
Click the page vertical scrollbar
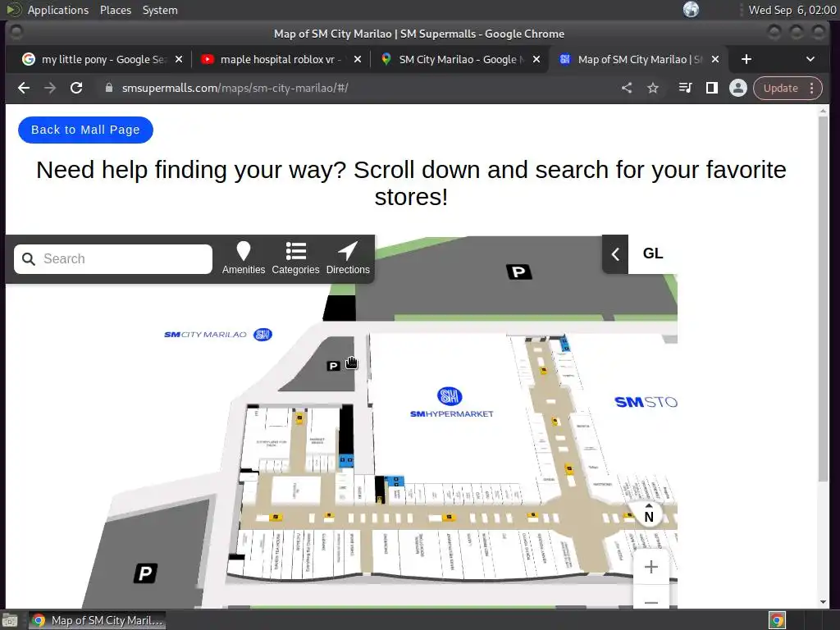click(824, 299)
